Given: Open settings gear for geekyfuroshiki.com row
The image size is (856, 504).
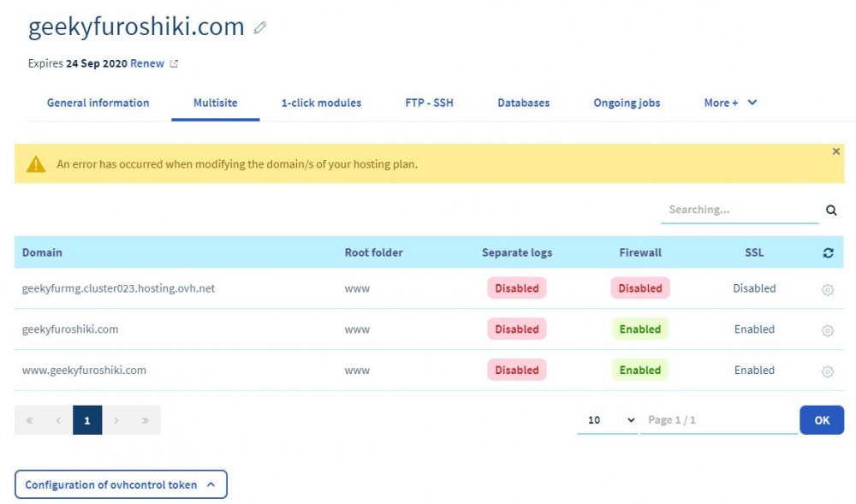Looking at the screenshot, I should click(x=827, y=330).
